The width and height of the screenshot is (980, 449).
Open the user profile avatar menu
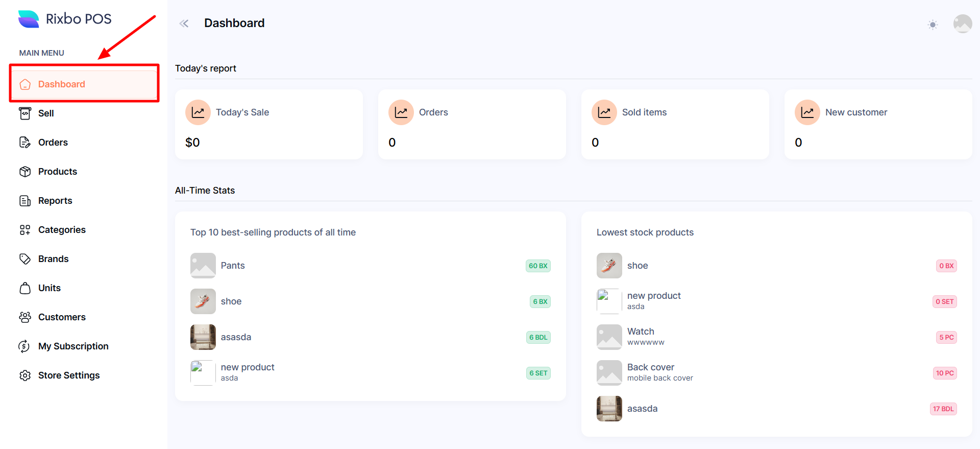[x=962, y=23]
